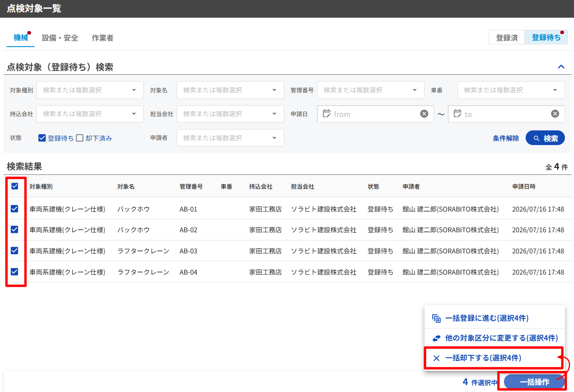This screenshot has width=574, height=392.
Task: Click ソラビト建設株式会社 in the AB-03 row
Action: coord(324,251)
